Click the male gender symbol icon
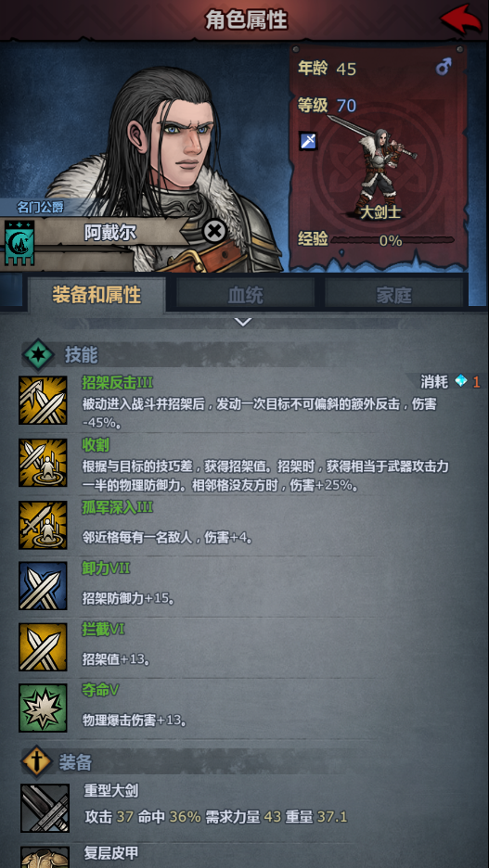Viewport: 489px width, 868px height. 444,68
